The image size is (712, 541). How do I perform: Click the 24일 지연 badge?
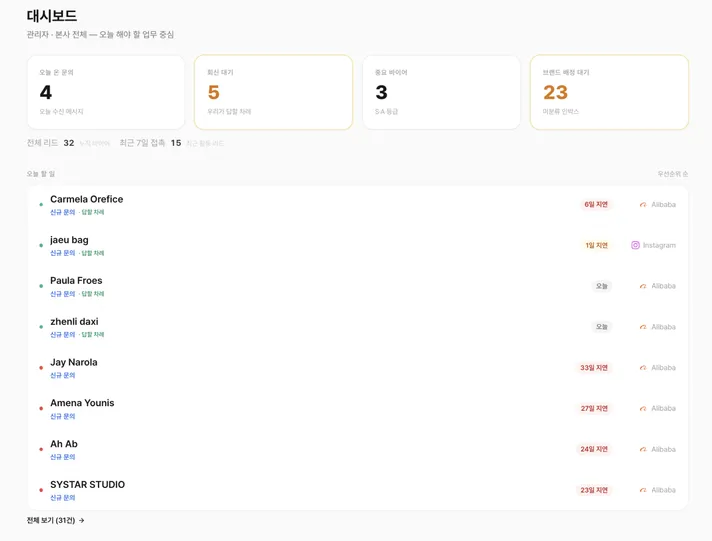(x=594, y=449)
